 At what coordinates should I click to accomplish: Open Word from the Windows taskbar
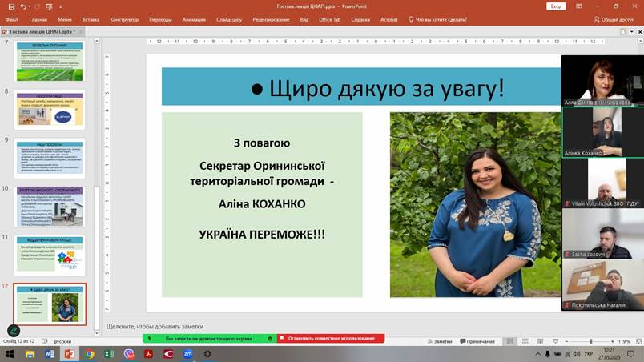pyautogui.click(x=50, y=353)
